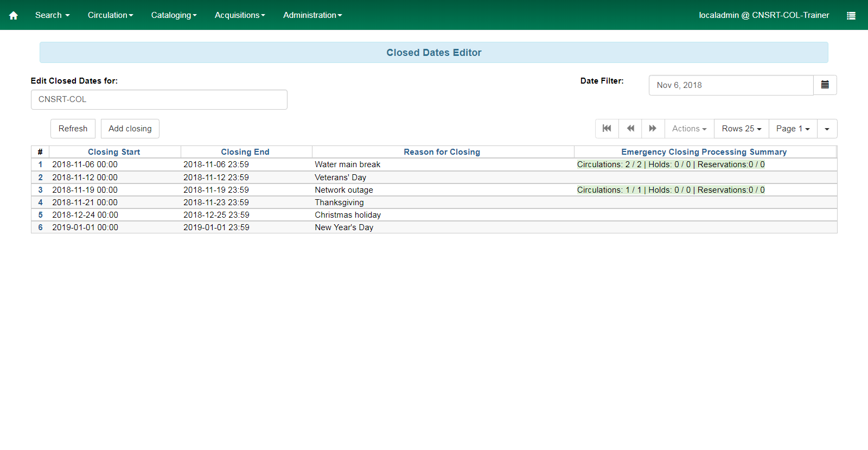This screenshot has width=868, height=450.
Task: Click closing end 2018-11-06 23:59
Action: (x=216, y=164)
